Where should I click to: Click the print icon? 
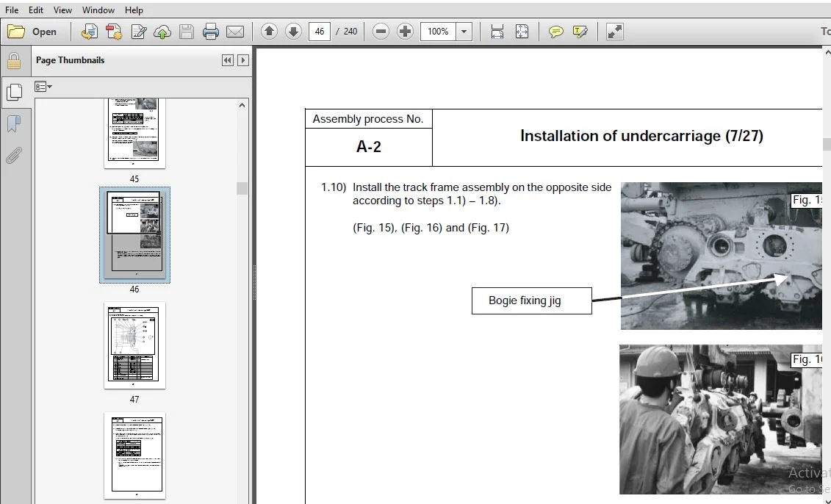tap(210, 32)
